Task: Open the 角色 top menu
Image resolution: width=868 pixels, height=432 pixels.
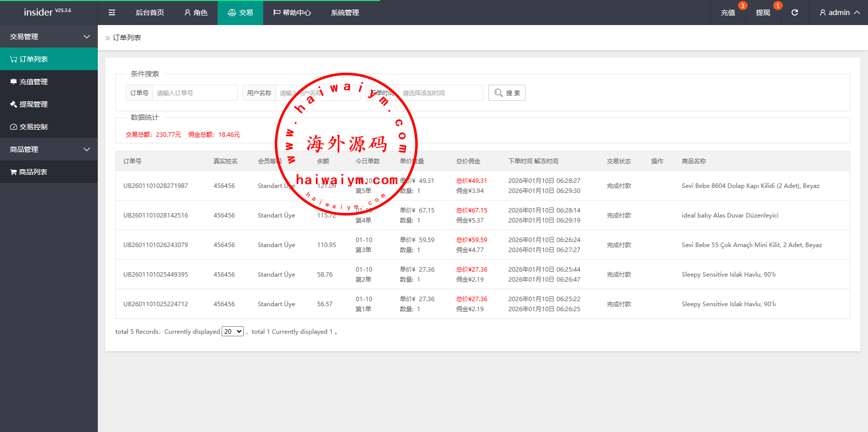Action: (x=196, y=13)
